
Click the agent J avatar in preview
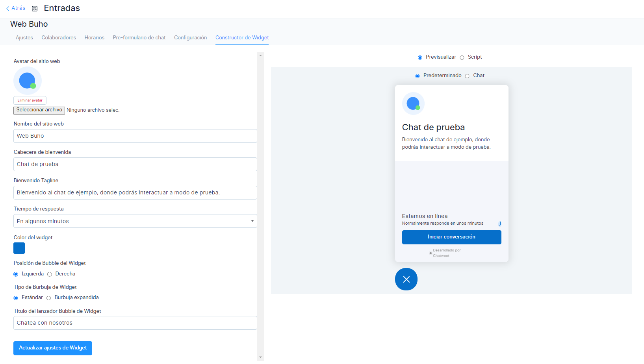(499, 224)
